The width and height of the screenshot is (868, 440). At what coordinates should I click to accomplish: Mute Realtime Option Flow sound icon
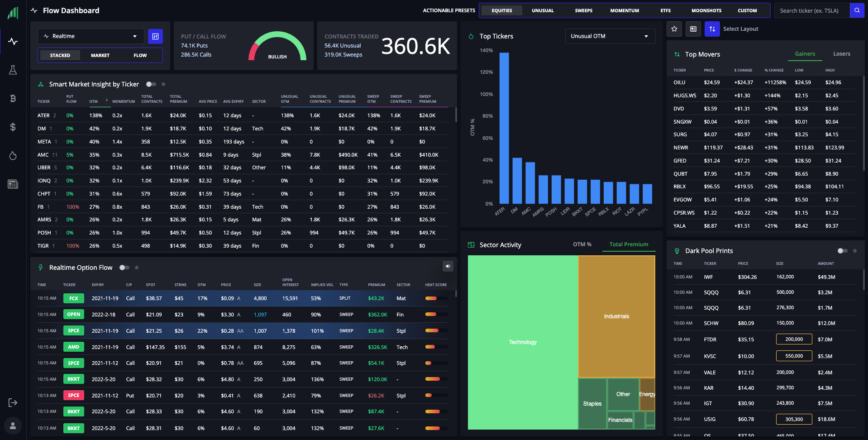point(448,266)
